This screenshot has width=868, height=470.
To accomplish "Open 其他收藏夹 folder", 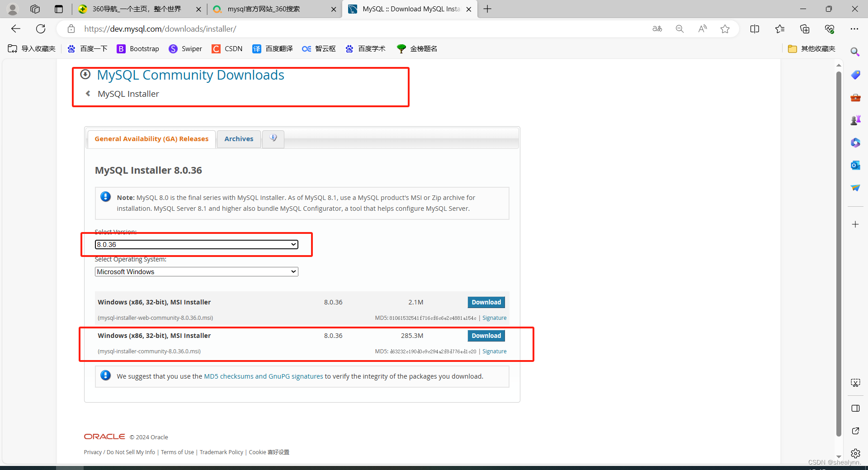I will pos(811,49).
